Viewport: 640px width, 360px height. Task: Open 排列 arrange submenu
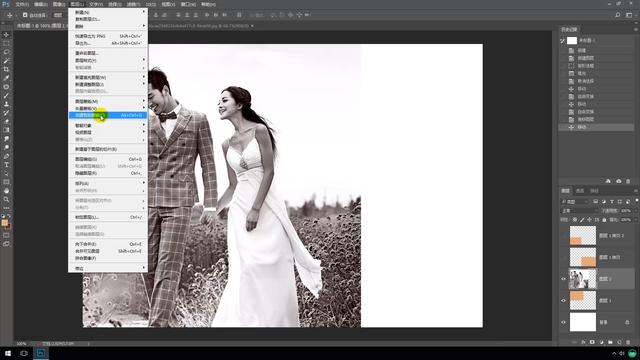point(108,183)
